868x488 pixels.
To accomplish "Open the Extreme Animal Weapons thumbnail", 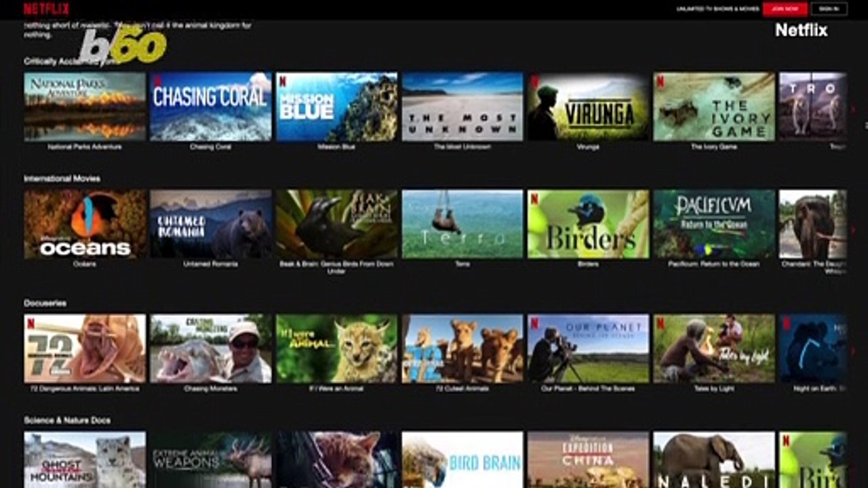I will coord(211,460).
